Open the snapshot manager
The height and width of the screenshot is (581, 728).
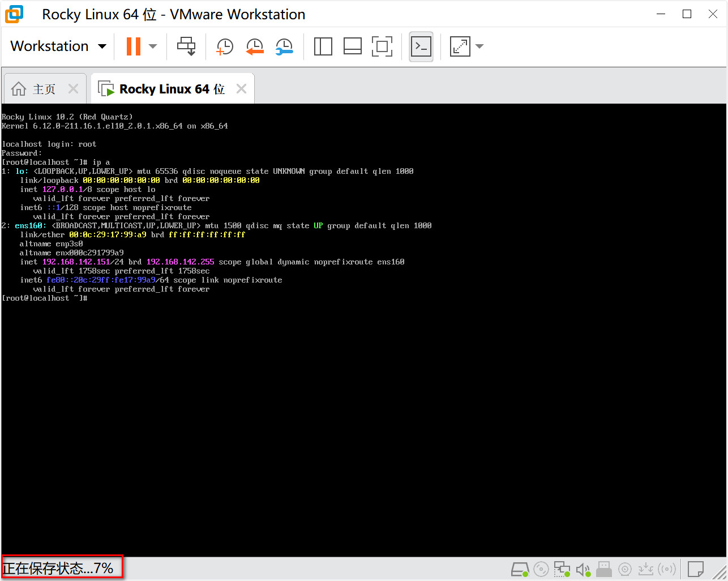pyautogui.click(x=284, y=46)
